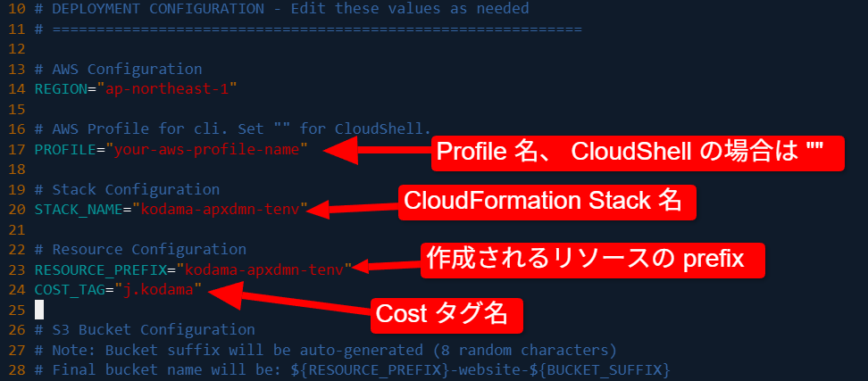
Task: Click the RESOURCE_PREFIX value string
Action: coord(263,269)
